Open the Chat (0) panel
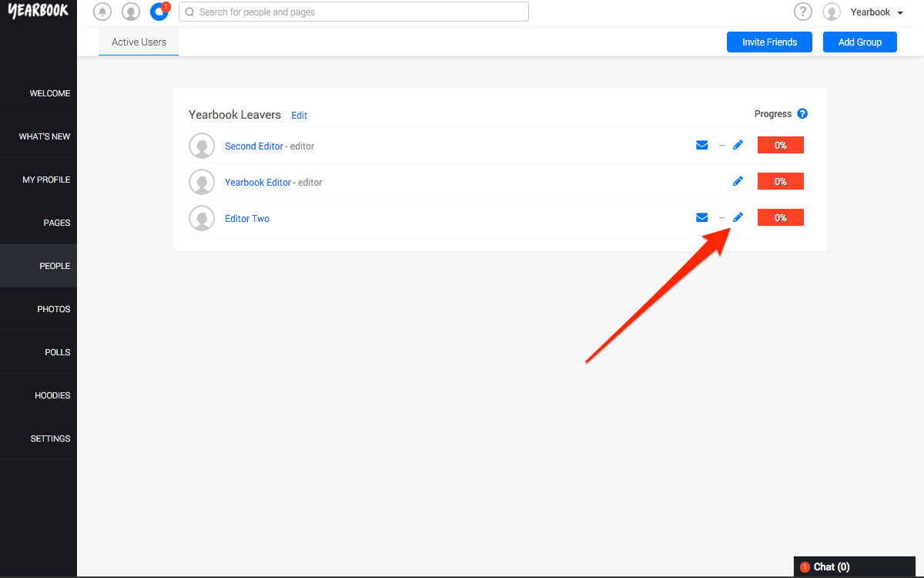The height and width of the screenshot is (578, 924). pos(855,566)
